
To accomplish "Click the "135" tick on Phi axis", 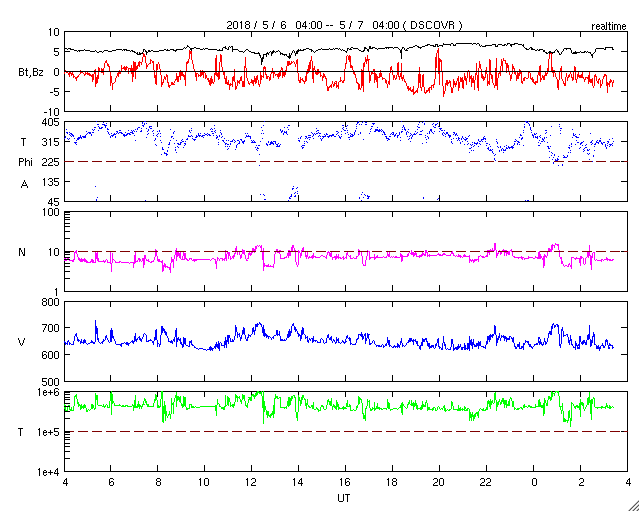I will 52,182.
